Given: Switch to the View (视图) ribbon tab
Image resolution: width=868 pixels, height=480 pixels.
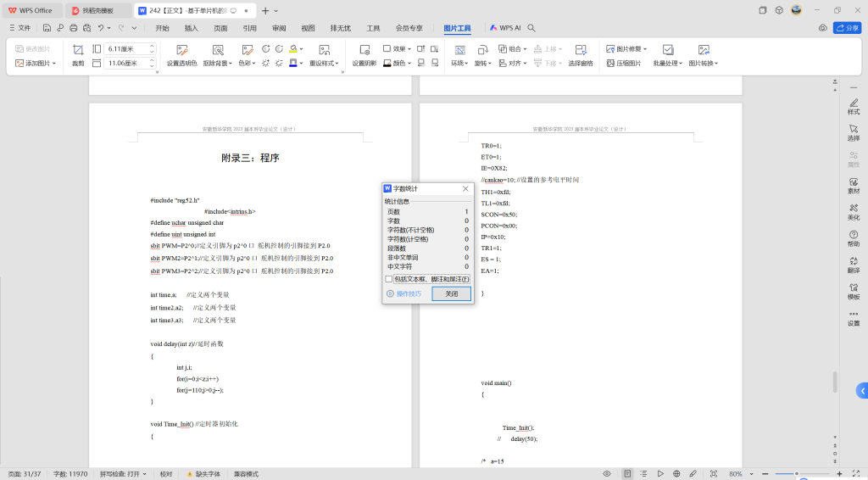Looking at the screenshot, I should pyautogui.click(x=308, y=28).
